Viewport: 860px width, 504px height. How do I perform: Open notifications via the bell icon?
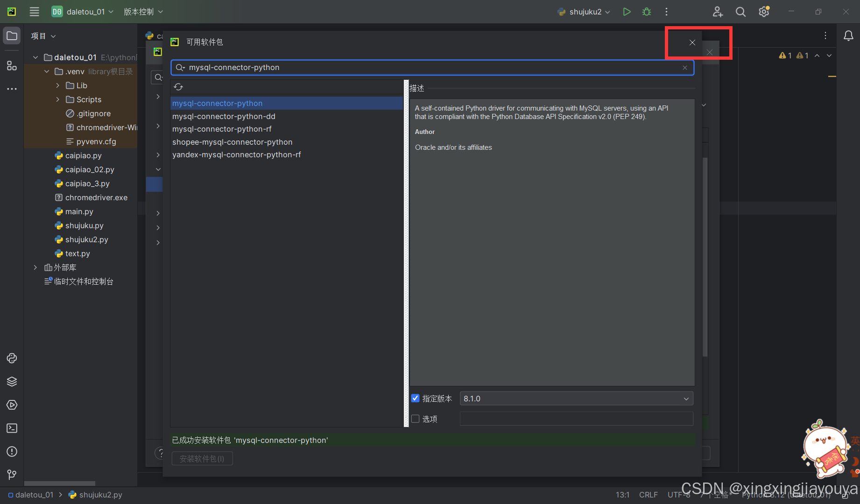[x=849, y=35]
